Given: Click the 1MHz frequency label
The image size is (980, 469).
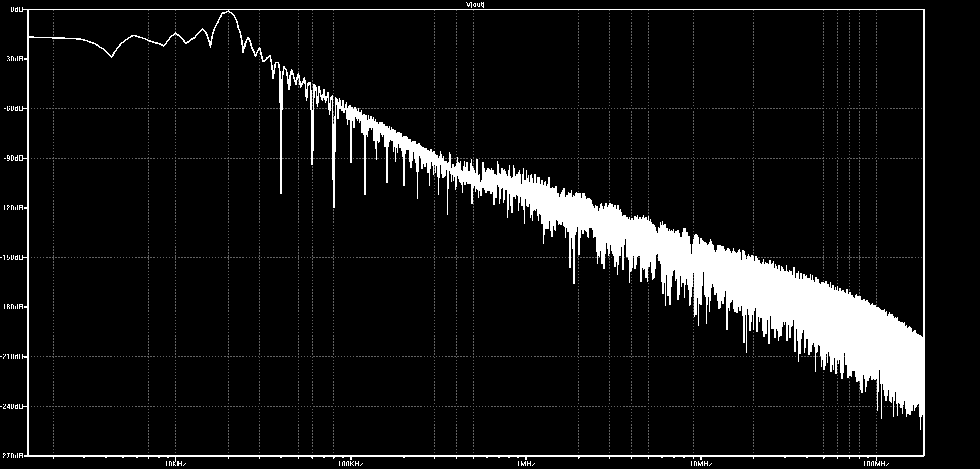Looking at the screenshot, I should click(x=526, y=464).
